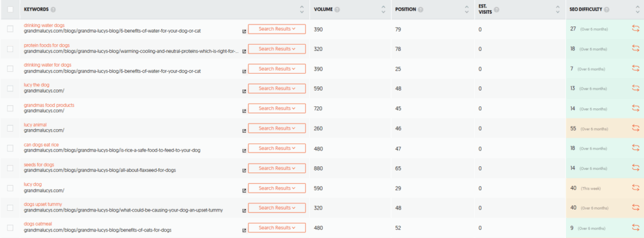Image resolution: width=644 pixels, height=238 pixels.
Task: Expand Search Results for dogs upset tummy
Action: tap(277, 208)
